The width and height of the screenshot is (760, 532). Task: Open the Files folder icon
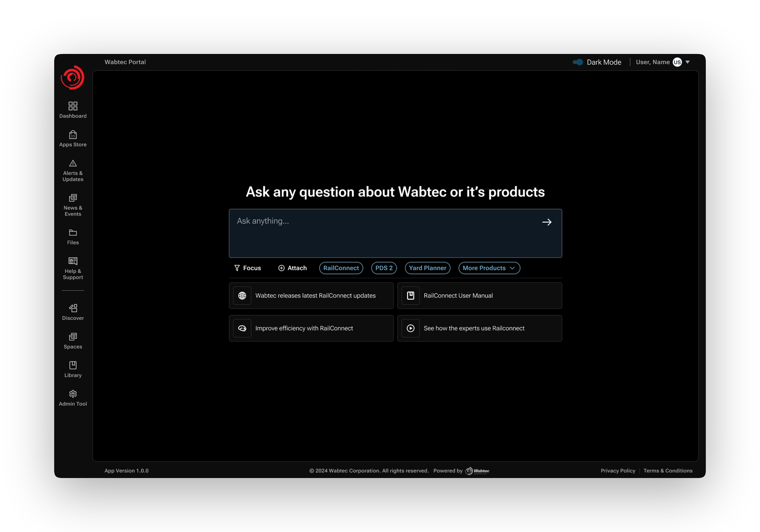click(73, 233)
